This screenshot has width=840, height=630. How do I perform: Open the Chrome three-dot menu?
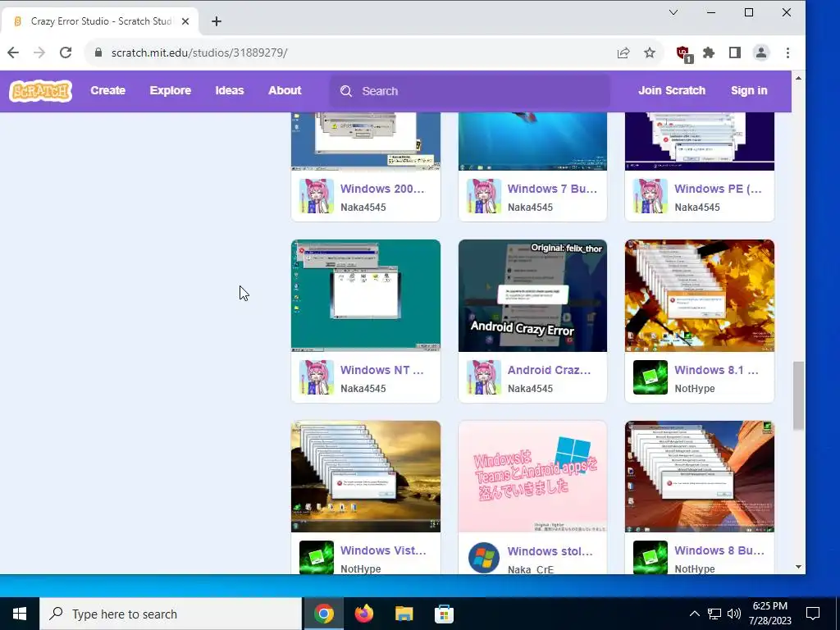click(x=787, y=52)
